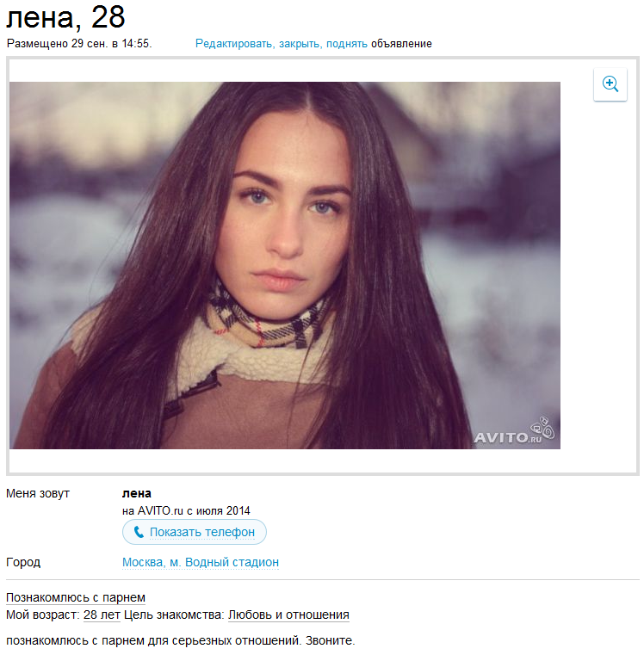Click the Редактировать link
The height and width of the screenshot is (661, 644).
(235, 44)
